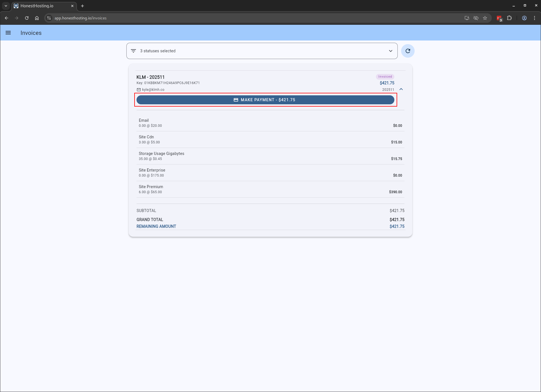Open the Chrome three-dot menu

[x=534, y=18]
